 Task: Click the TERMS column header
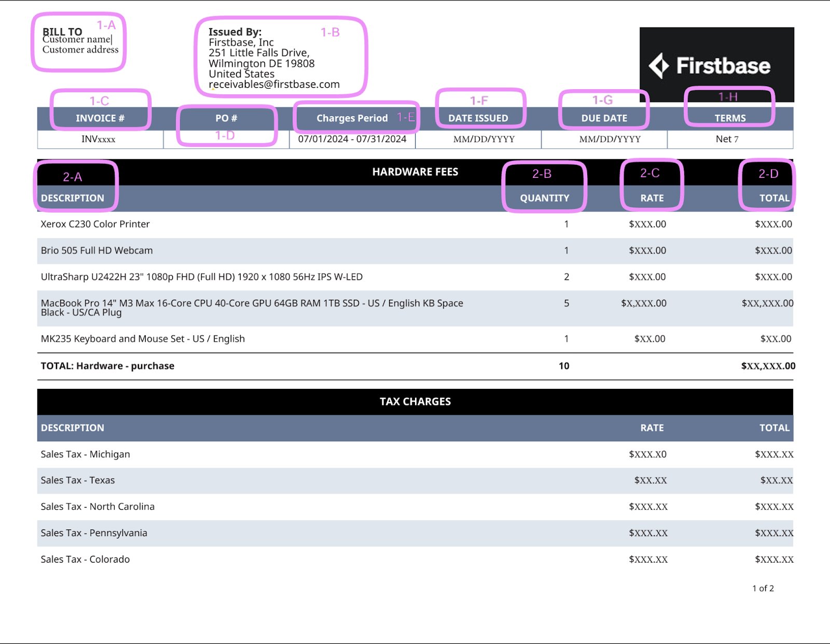pyautogui.click(x=730, y=118)
